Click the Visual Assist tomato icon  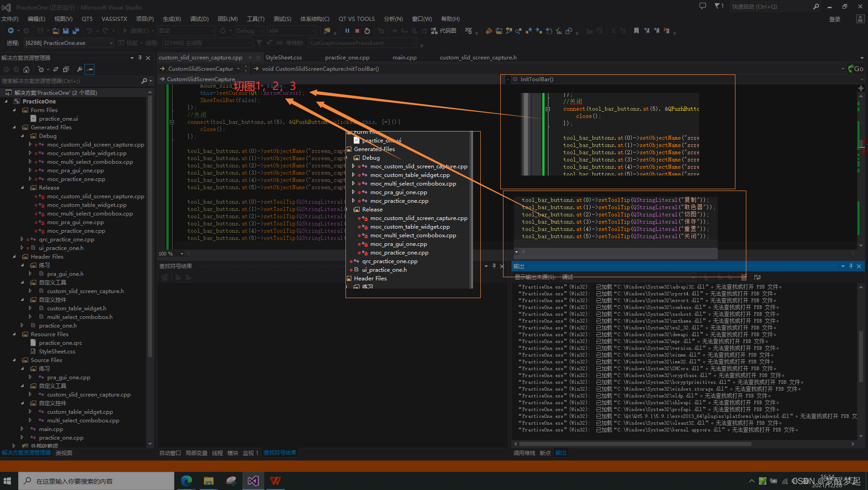click(x=489, y=31)
